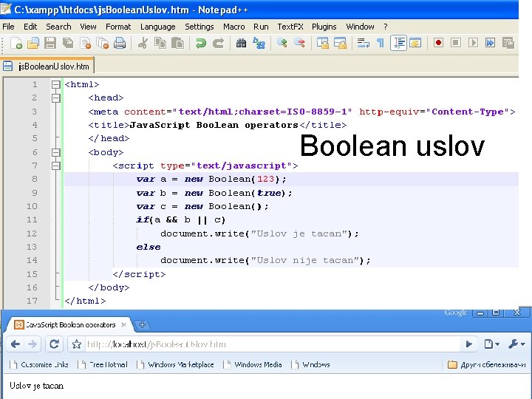Open the View menu

pyautogui.click(x=88, y=27)
